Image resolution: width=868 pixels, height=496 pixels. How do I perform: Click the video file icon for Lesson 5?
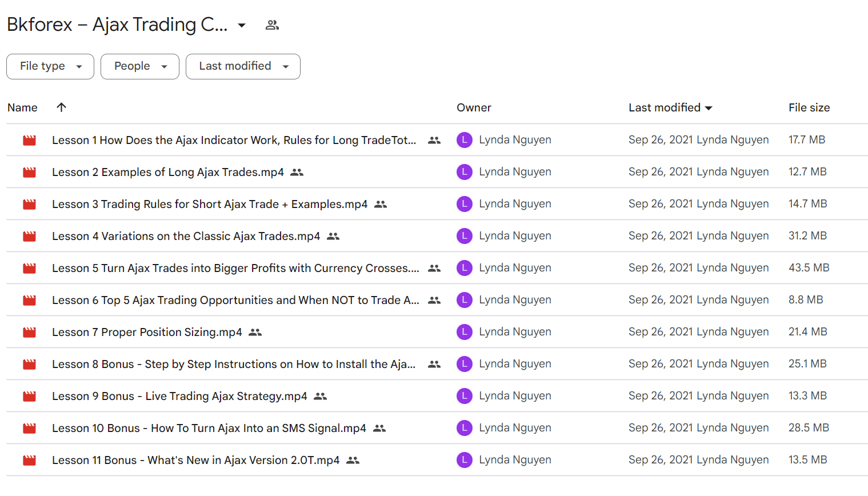(29, 268)
